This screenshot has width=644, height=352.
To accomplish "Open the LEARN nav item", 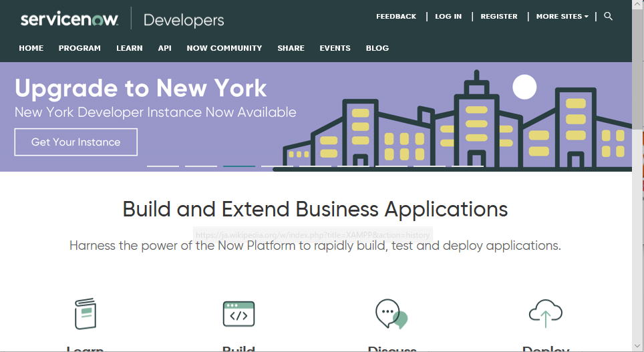I will pyautogui.click(x=130, y=48).
